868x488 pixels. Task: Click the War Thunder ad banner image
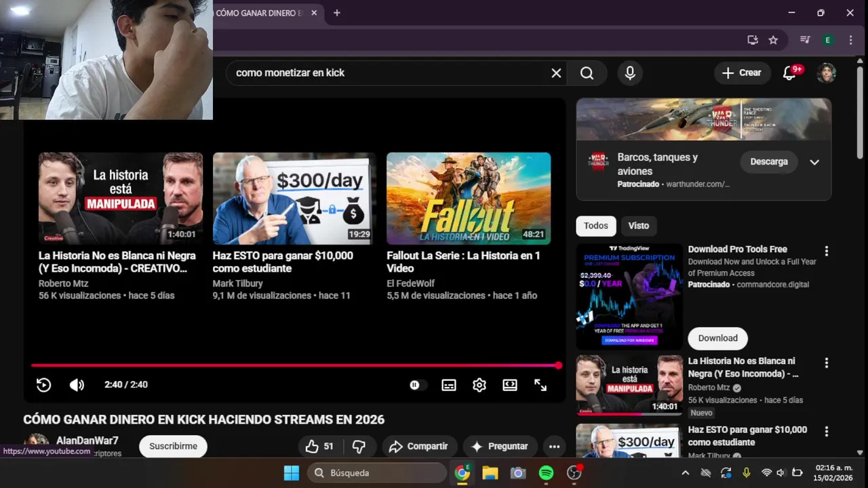(x=704, y=119)
